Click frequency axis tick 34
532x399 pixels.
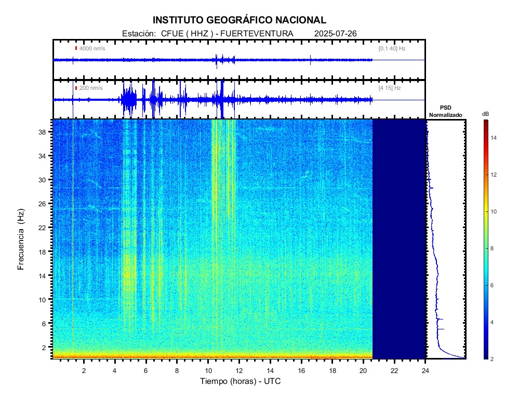click(42, 156)
